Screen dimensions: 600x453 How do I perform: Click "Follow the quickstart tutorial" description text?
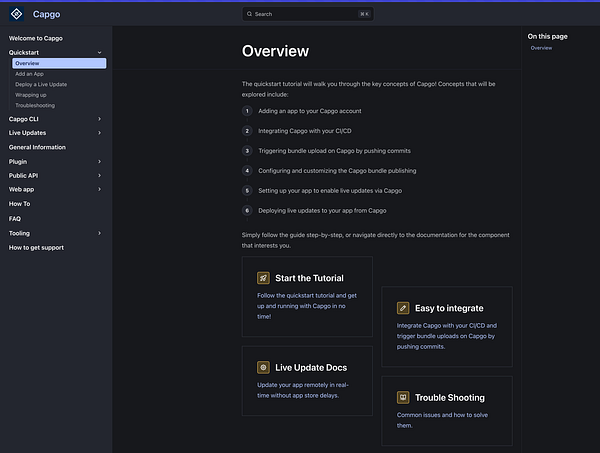307,306
